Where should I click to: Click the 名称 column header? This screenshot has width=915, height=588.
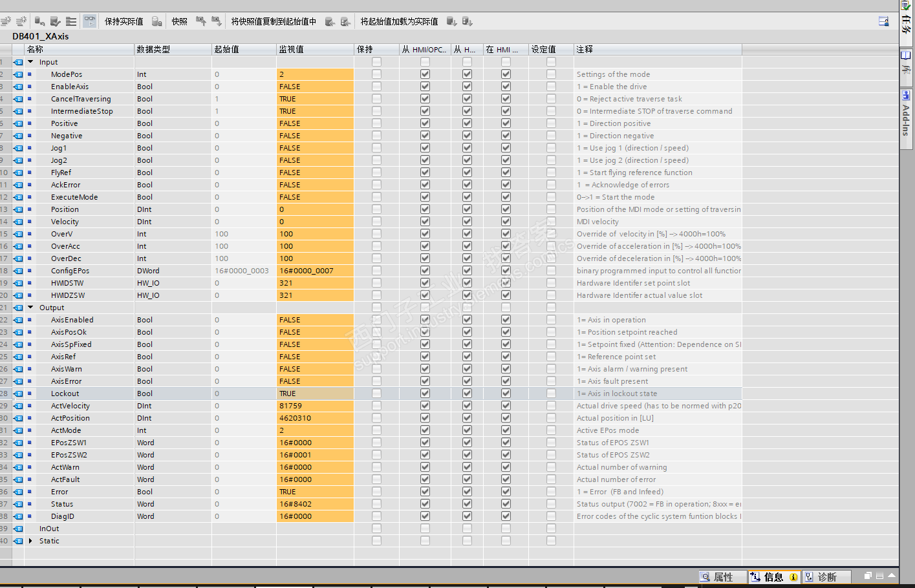[79, 49]
